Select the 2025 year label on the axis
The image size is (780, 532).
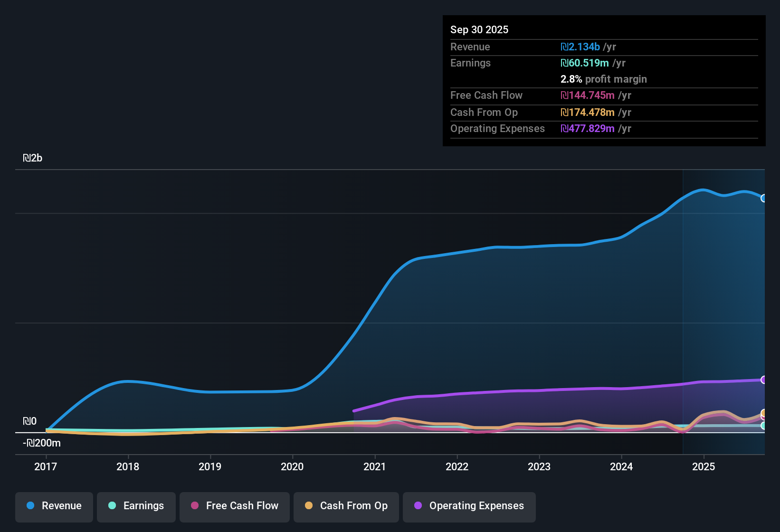(x=704, y=467)
